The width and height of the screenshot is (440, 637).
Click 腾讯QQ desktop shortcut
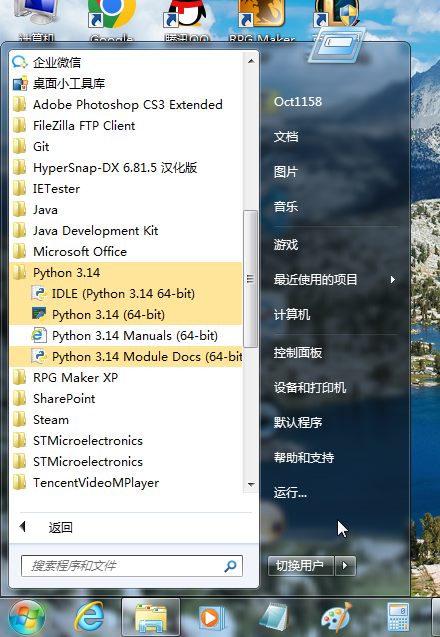coord(187,20)
